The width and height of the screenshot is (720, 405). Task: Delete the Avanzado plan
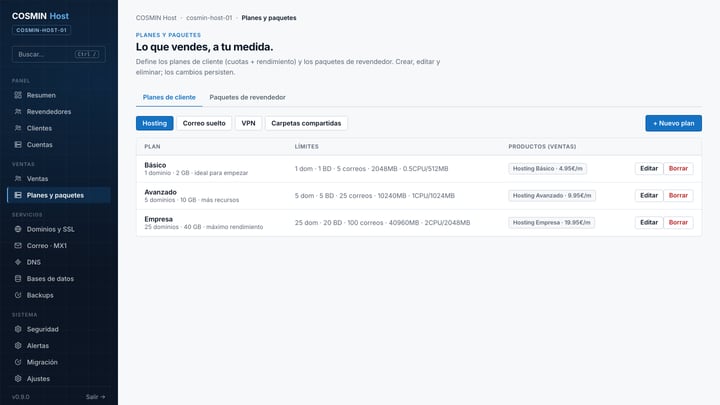tap(678, 196)
